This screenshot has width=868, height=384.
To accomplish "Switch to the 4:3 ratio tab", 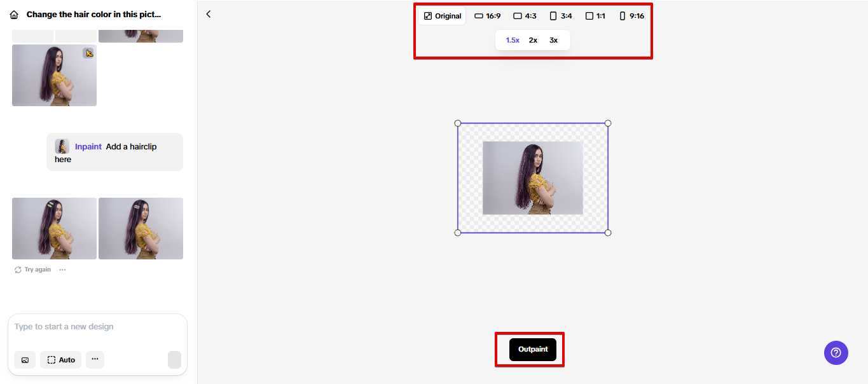I will click(524, 15).
